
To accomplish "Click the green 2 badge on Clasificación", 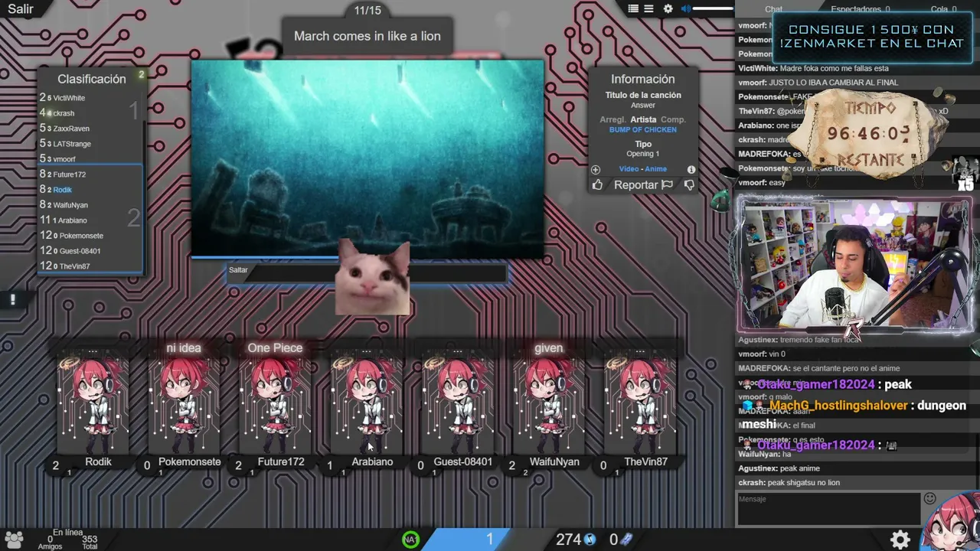I will [141, 74].
